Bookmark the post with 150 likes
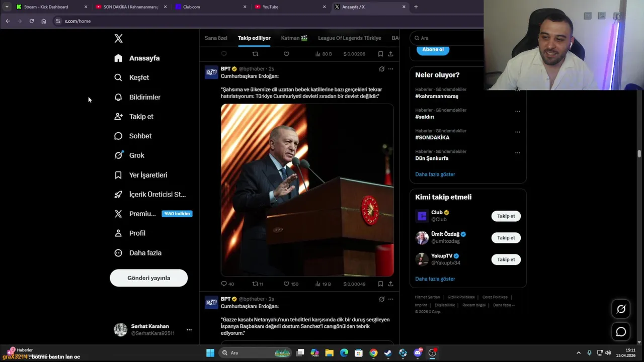This screenshot has height=362, width=644. [x=380, y=284]
